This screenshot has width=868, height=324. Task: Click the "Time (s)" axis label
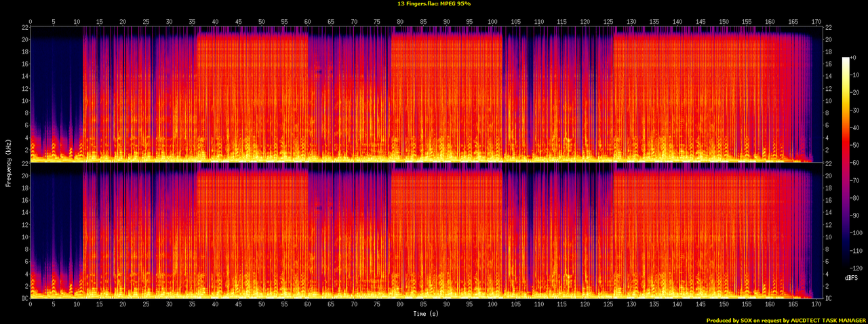click(426, 314)
